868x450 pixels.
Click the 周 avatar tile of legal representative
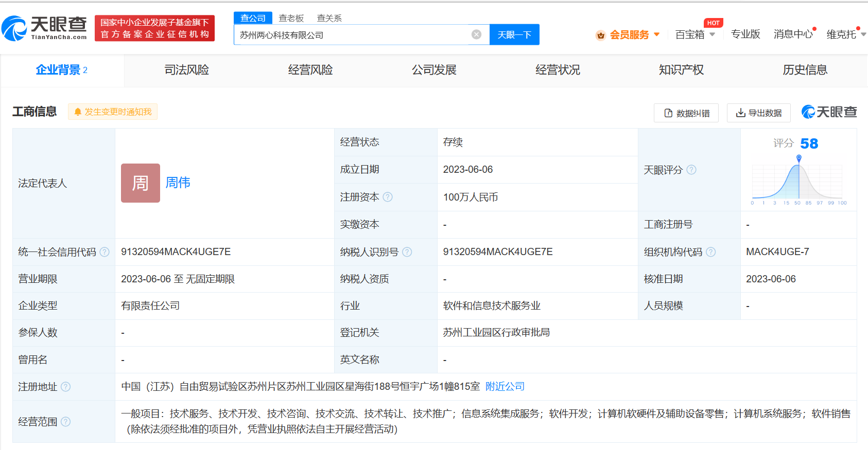141,183
